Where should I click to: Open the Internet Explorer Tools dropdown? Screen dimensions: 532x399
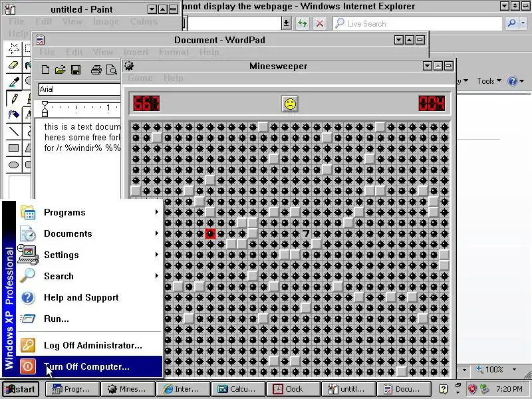[489, 81]
